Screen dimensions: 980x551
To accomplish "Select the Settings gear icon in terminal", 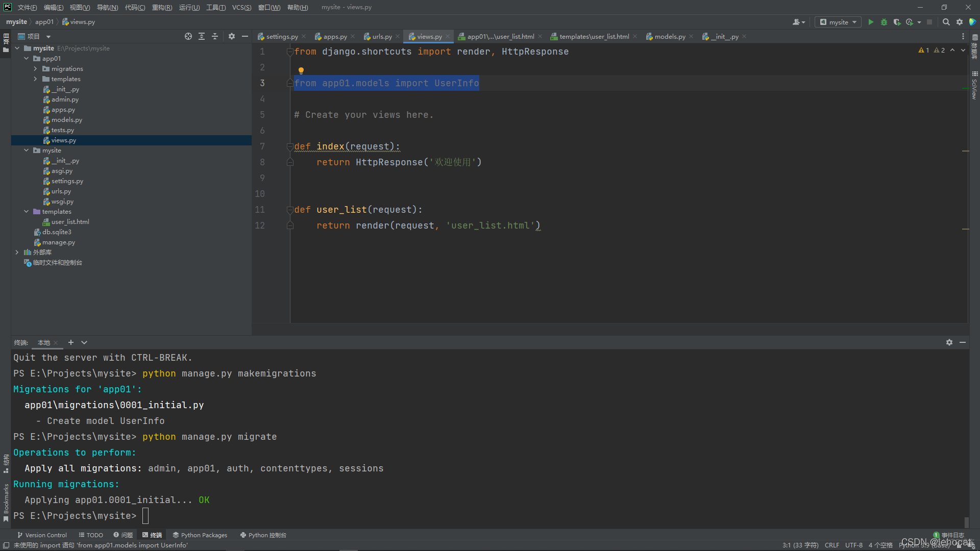I will [x=949, y=342].
